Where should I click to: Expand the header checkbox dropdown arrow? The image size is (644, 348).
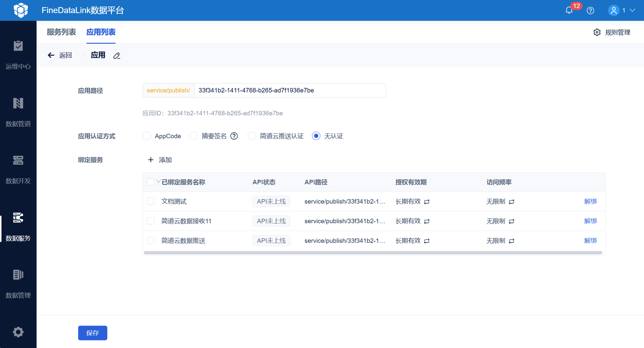point(158,182)
